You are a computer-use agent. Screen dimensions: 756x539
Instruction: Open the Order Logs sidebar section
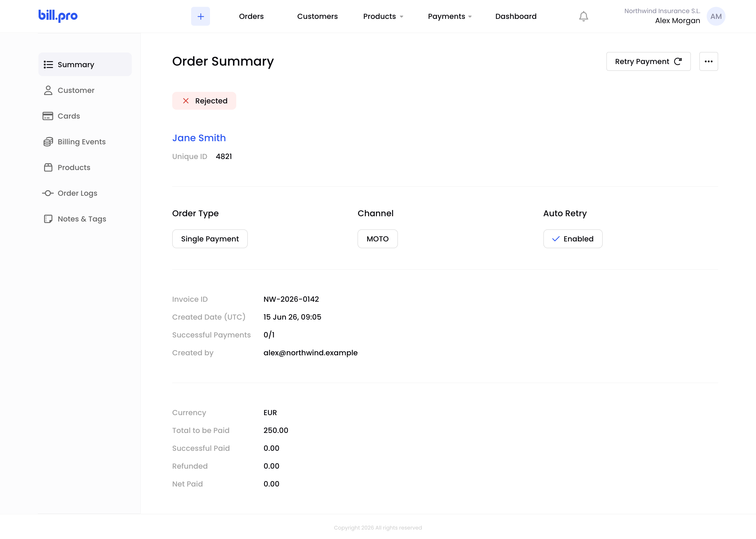point(85,193)
